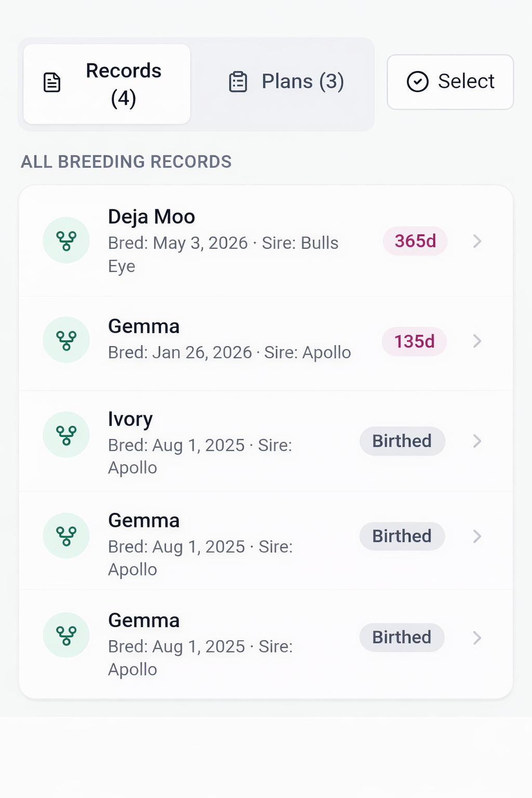This screenshot has height=798, width=532.
Task: Open details chevron for Gemma's 135d record
Action: 477,341
